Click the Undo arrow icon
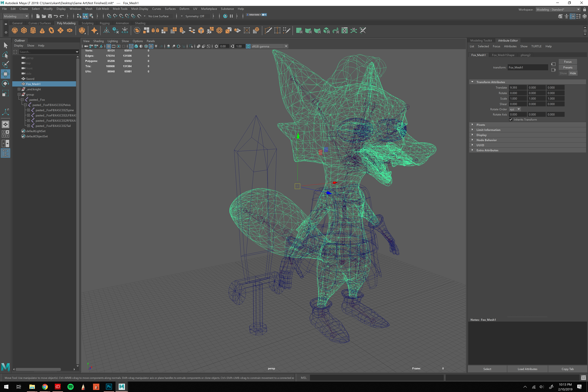The height and width of the screenshot is (392, 588). pos(56,16)
